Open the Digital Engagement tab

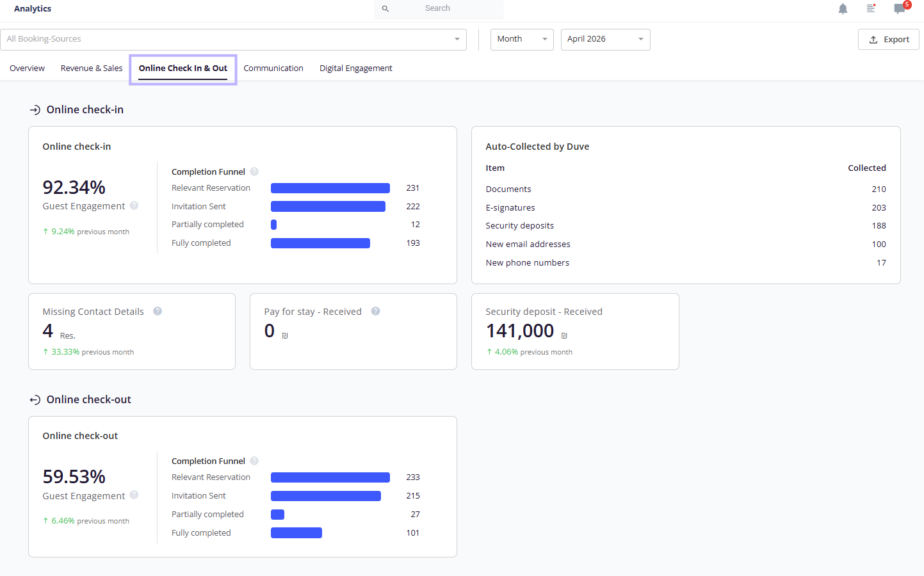pyautogui.click(x=356, y=68)
